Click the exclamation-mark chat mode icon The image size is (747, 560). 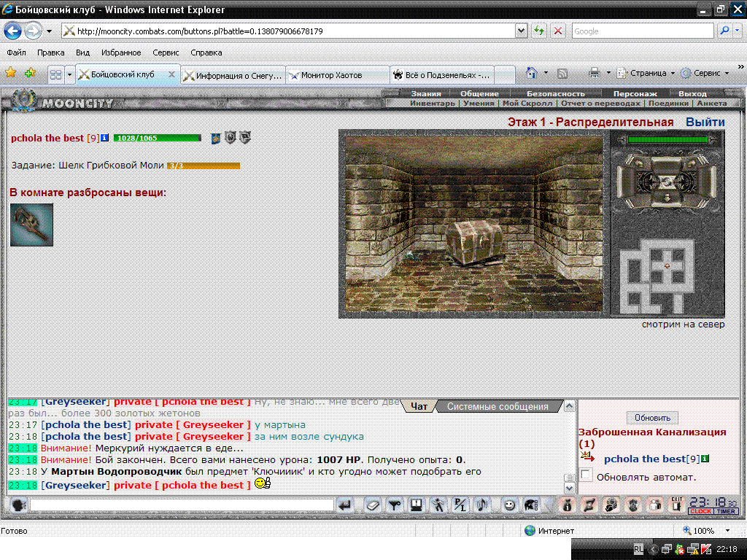(x=417, y=505)
